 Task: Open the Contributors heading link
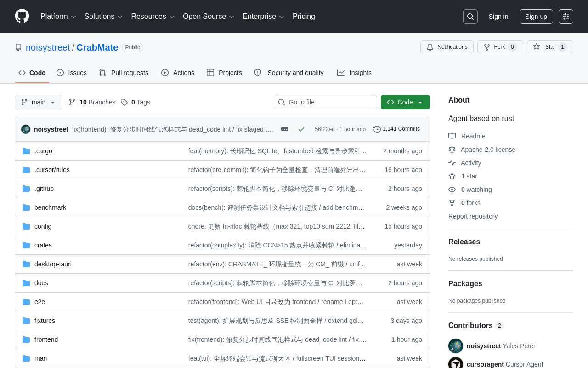pyautogui.click(x=476, y=326)
